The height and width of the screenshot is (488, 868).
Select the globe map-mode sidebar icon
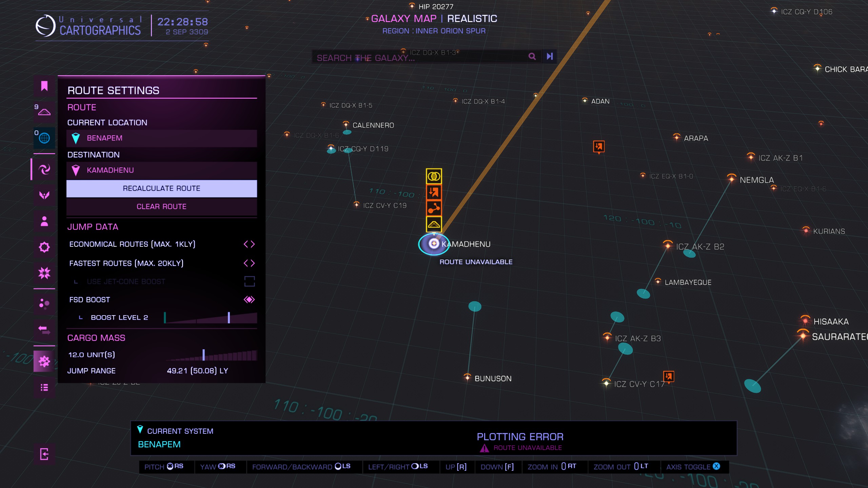pyautogui.click(x=44, y=138)
